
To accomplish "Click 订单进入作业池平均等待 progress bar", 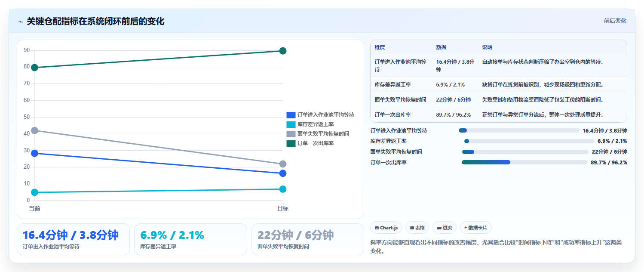I will point(519,130).
